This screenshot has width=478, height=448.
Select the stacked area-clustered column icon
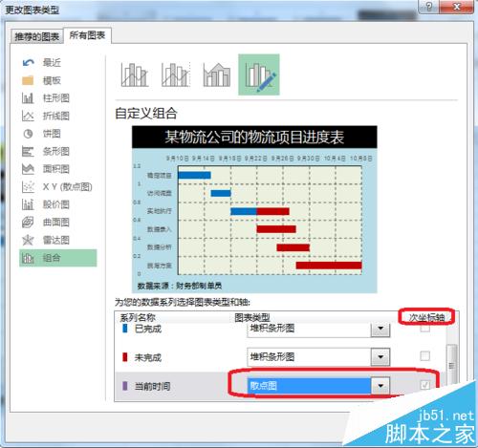click(x=217, y=75)
